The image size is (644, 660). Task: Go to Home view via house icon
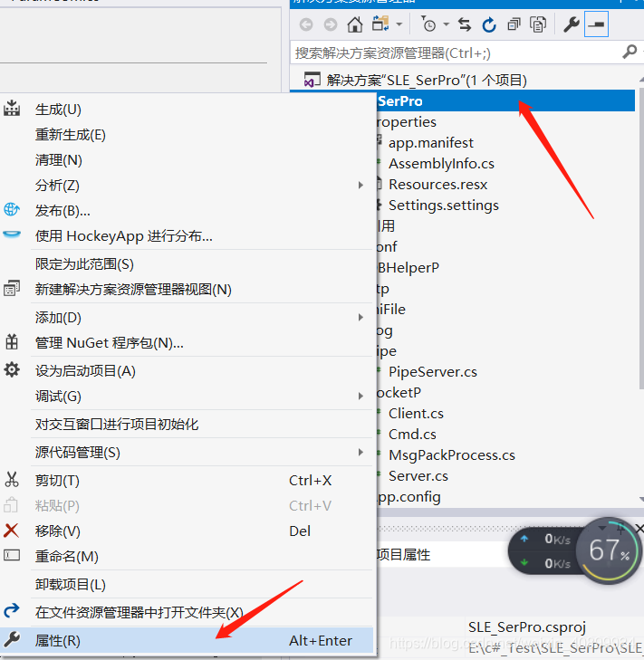pos(355,24)
